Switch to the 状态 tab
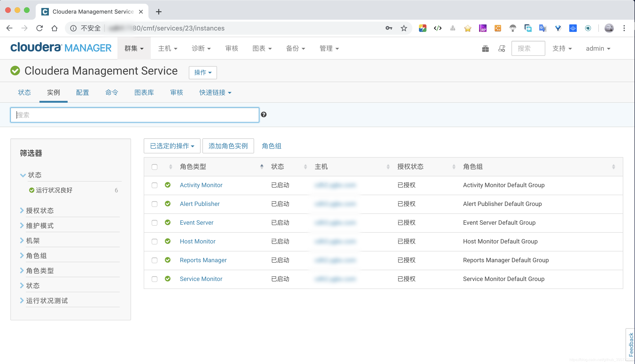Image resolution: width=635 pixels, height=364 pixels. 24,92
